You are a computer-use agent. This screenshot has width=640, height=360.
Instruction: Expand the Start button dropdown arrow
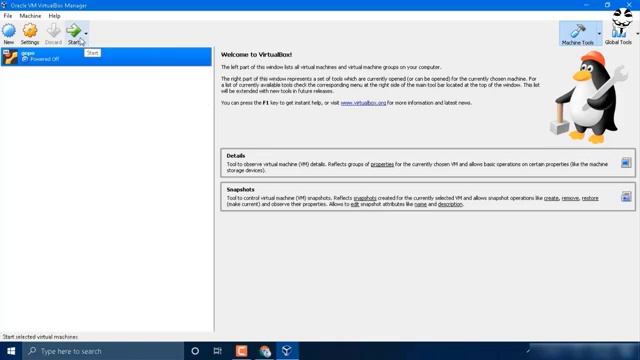pyautogui.click(x=86, y=33)
